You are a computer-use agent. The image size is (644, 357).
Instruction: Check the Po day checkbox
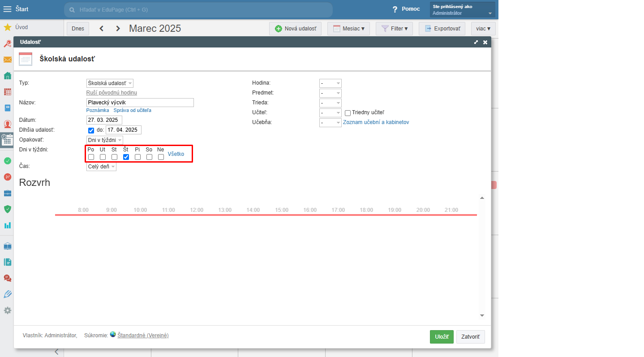[x=91, y=157]
